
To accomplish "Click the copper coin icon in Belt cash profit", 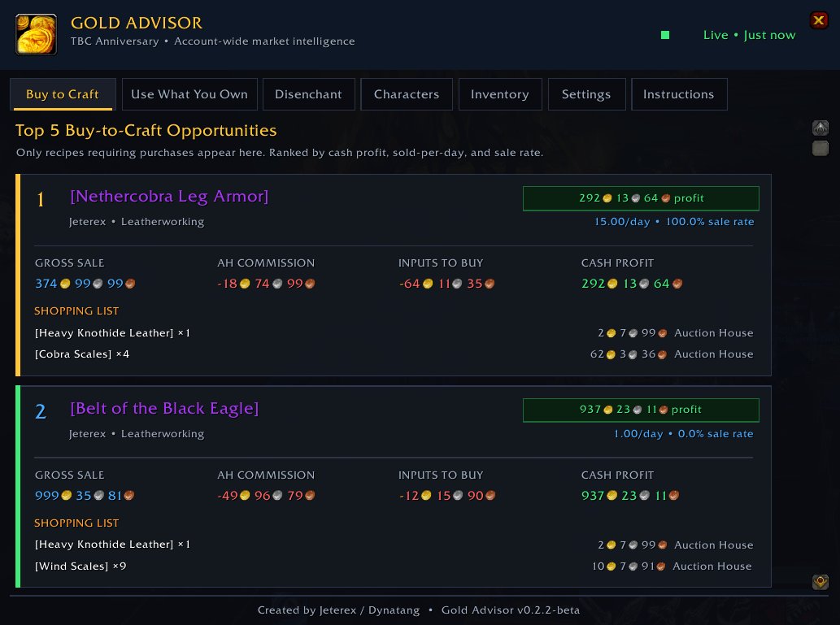I will [674, 496].
